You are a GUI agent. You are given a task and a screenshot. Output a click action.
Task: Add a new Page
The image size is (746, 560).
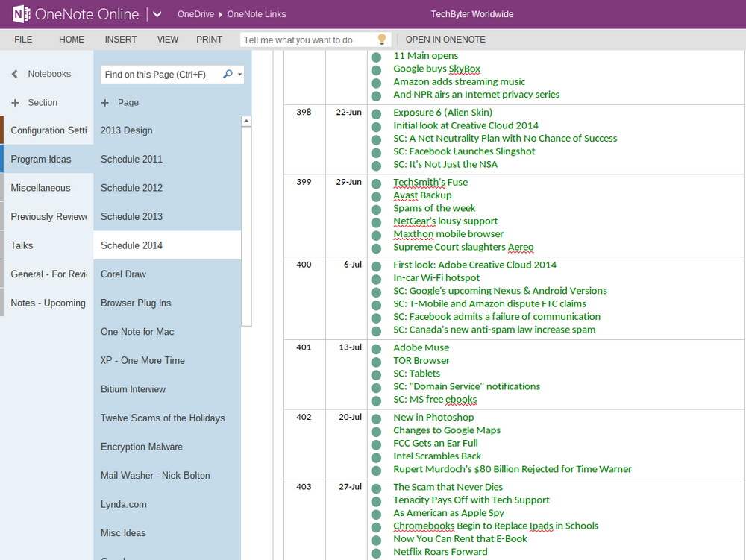point(120,103)
